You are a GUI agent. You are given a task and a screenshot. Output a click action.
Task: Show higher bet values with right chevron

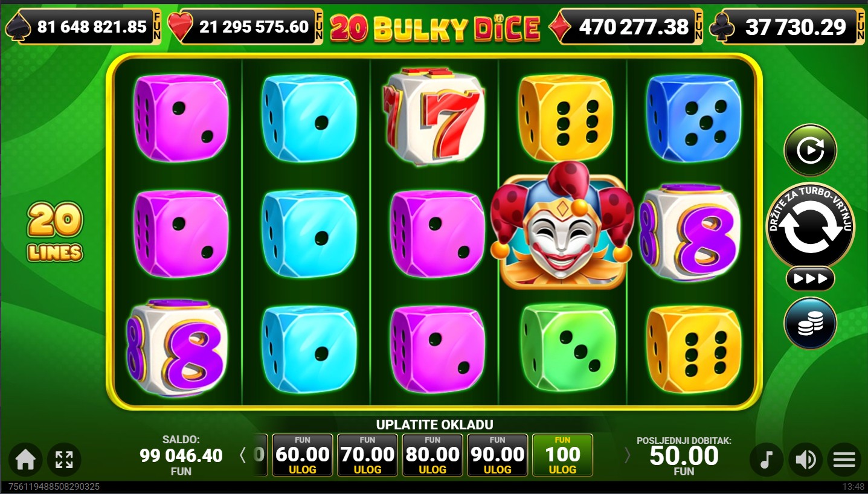coord(627,455)
